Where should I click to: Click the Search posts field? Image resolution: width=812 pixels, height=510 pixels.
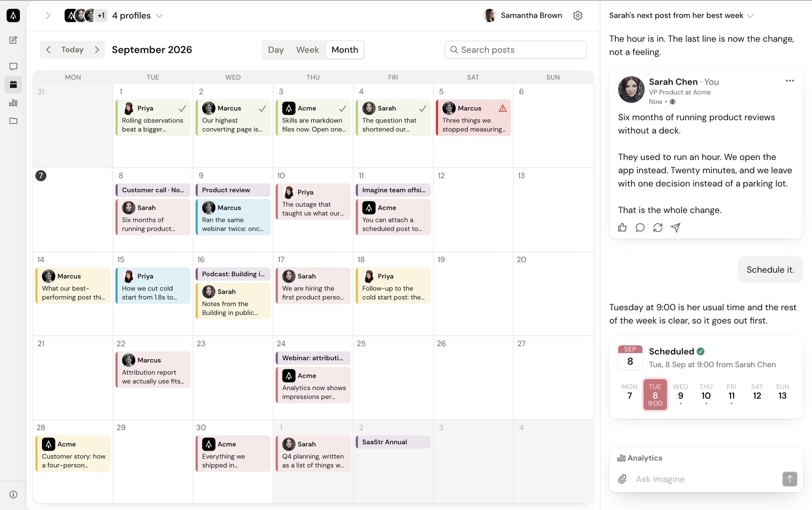tap(516, 50)
